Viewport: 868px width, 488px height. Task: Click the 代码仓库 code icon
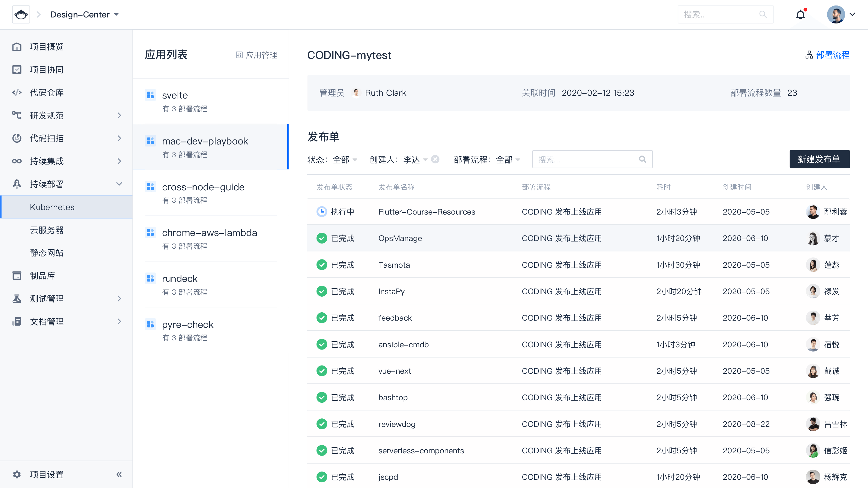[17, 92]
